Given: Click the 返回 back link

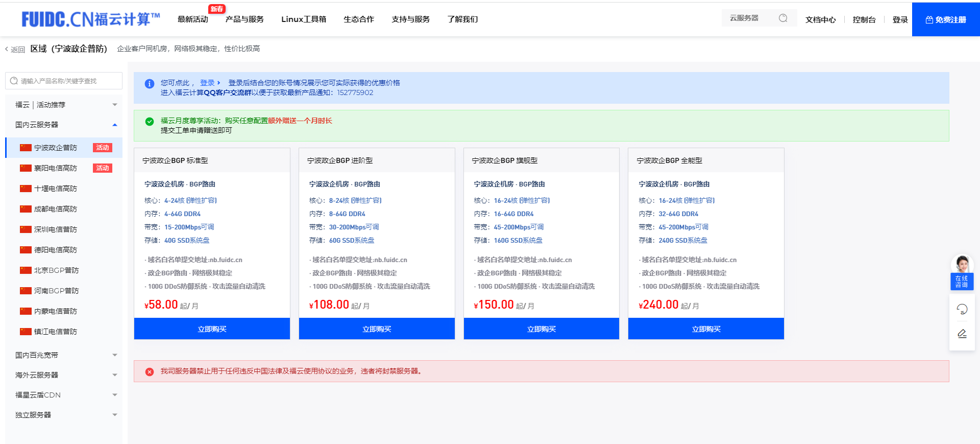Looking at the screenshot, I should (x=15, y=50).
